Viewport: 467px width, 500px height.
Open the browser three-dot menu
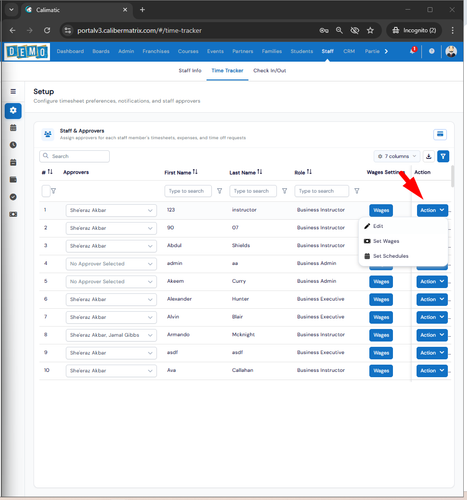[x=452, y=30]
